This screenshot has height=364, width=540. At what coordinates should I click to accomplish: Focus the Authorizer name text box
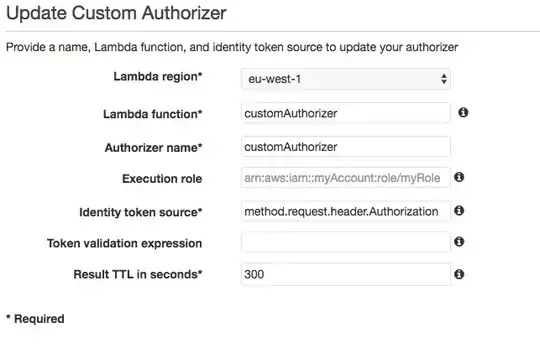point(346,147)
